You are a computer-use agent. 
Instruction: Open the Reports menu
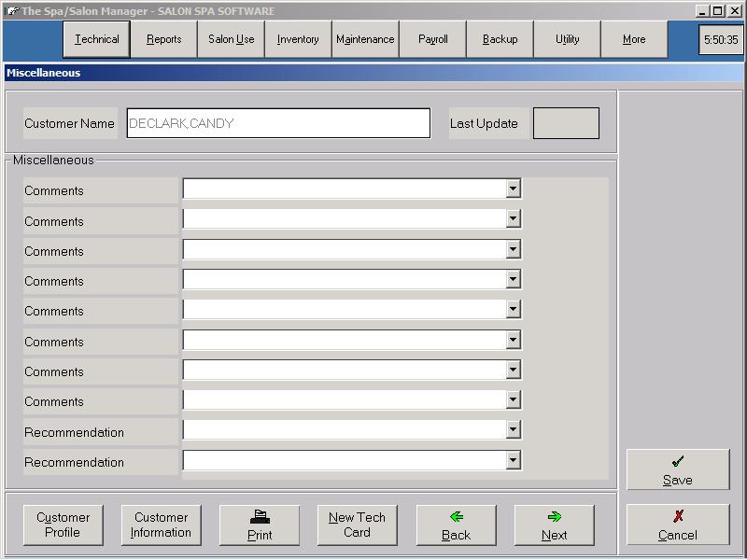tap(164, 39)
